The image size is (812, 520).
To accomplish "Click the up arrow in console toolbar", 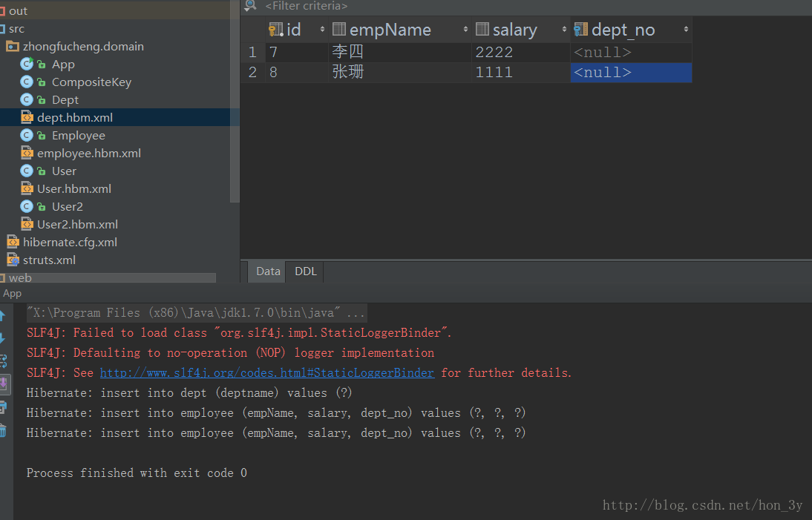I will pyautogui.click(x=2, y=315).
